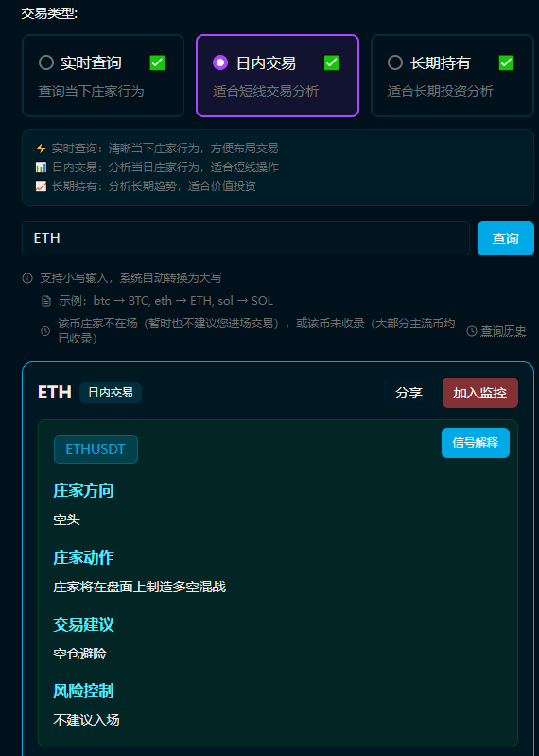Select the 实时查询 radio button
This screenshot has height=756, width=539.
(x=46, y=62)
